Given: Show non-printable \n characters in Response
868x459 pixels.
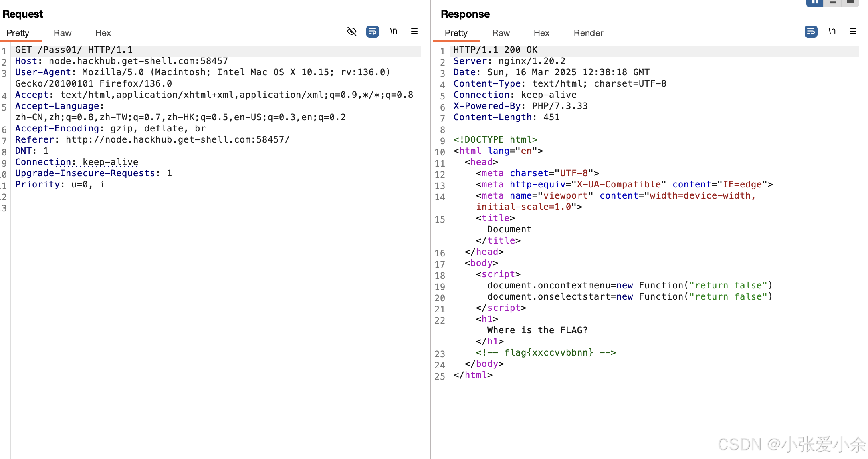Looking at the screenshot, I should point(832,31).
